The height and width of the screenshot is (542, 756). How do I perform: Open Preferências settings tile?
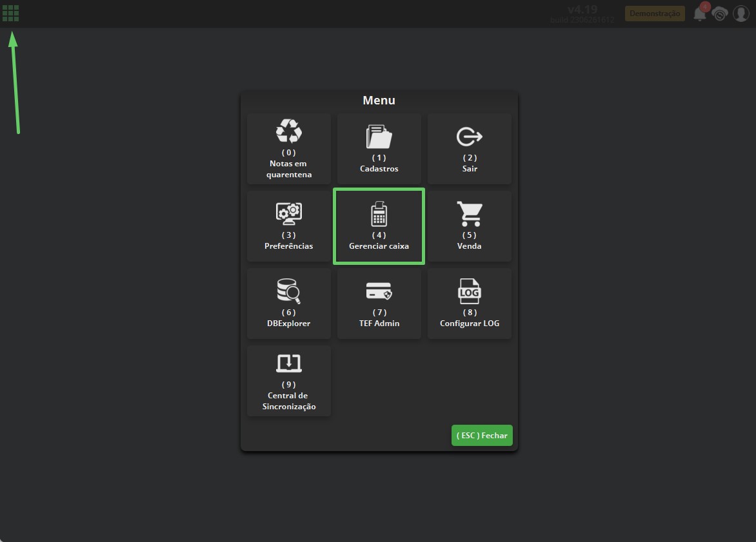289,226
